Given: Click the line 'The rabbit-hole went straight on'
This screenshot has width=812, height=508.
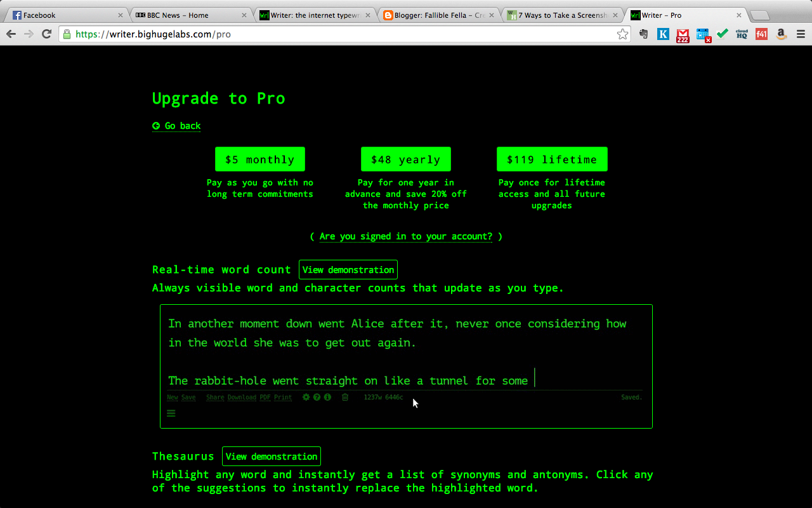Looking at the screenshot, I should (348, 381).
